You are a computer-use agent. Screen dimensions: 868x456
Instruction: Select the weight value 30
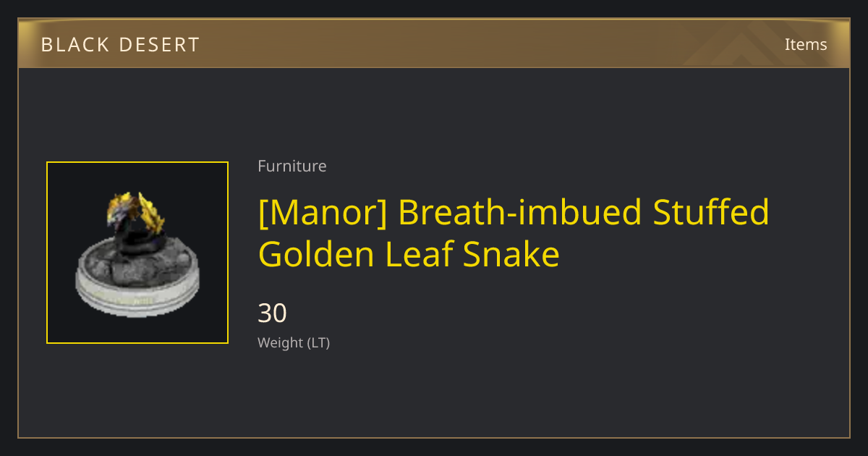(273, 313)
